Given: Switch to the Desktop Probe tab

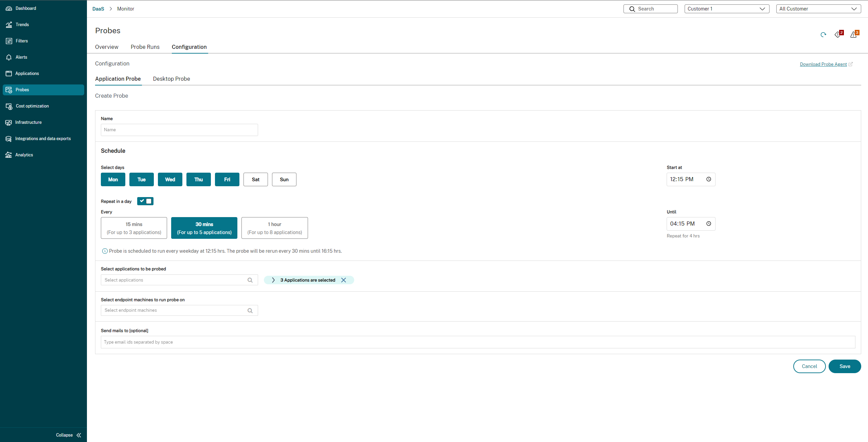Looking at the screenshot, I should pyautogui.click(x=171, y=79).
